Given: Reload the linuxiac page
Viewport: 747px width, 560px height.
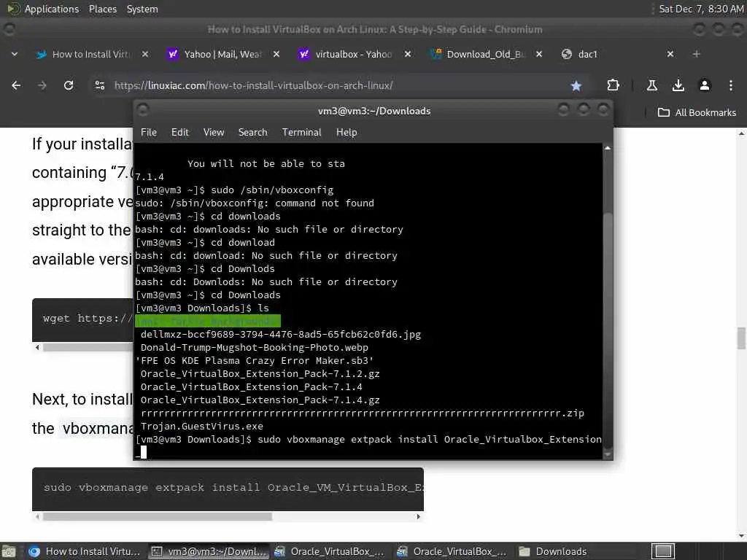Looking at the screenshot, I should coord(69,85).
